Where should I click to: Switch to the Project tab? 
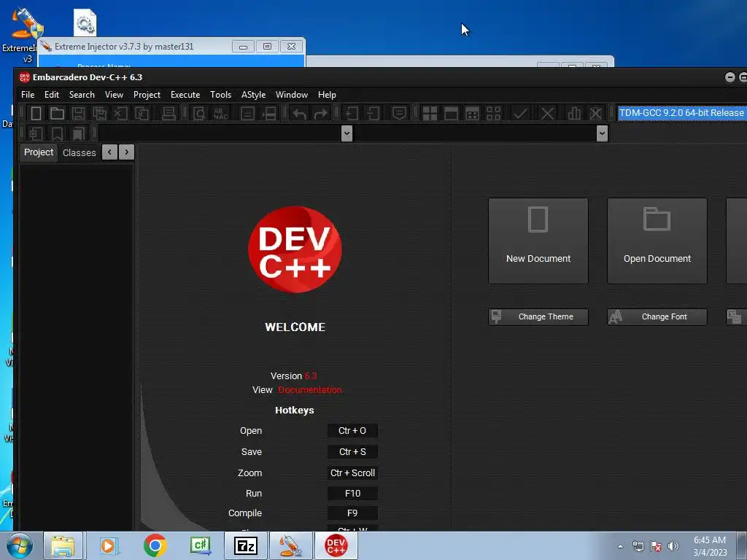pos(39,152)
